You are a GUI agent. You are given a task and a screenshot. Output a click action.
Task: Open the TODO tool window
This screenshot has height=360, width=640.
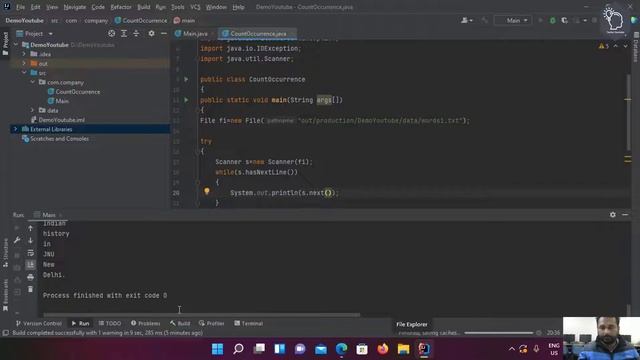click(x=109, y=323)
